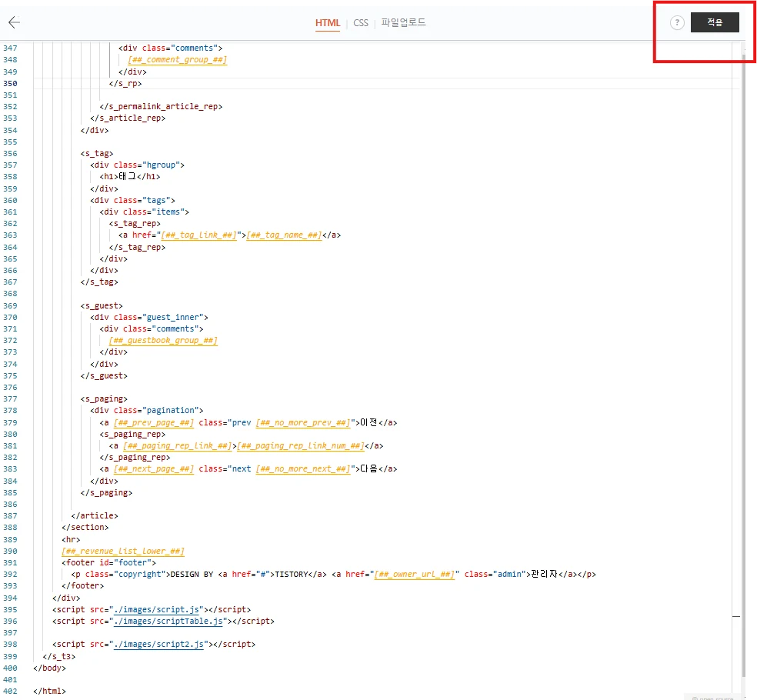Screen dimensions: 757x700
Task: Select line number 402 in the gutter
Action: (10, 692)
